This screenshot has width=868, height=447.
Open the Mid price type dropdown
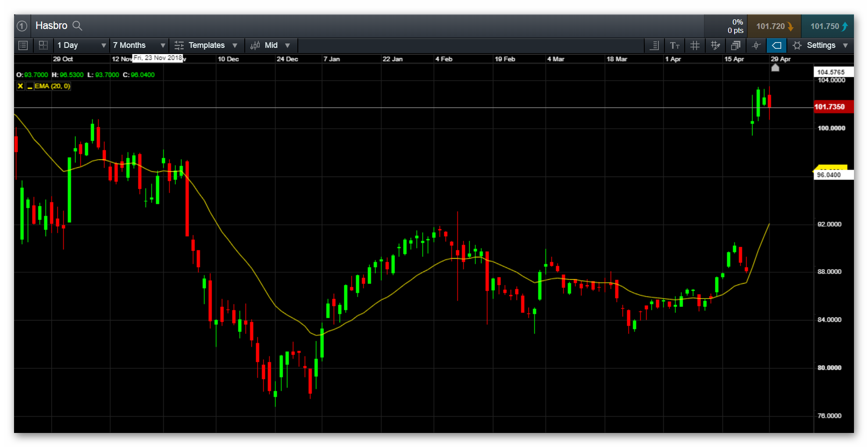271,45
